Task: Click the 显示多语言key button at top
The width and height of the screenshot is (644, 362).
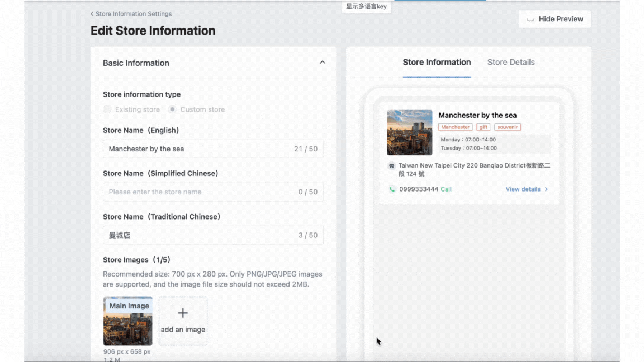Action: click(x=366, y=7)
